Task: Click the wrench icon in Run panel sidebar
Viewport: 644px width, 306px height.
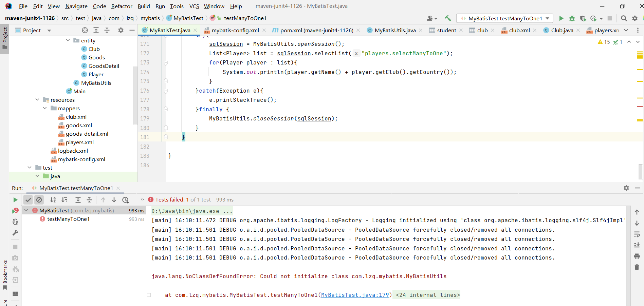Action: tap(15, 233)
